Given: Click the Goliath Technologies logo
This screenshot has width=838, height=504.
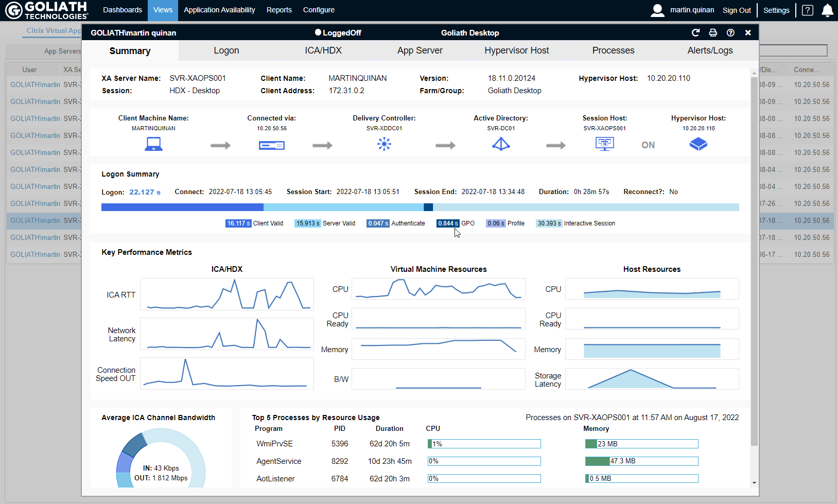Looking at the screenshot, I should (45, 10).
